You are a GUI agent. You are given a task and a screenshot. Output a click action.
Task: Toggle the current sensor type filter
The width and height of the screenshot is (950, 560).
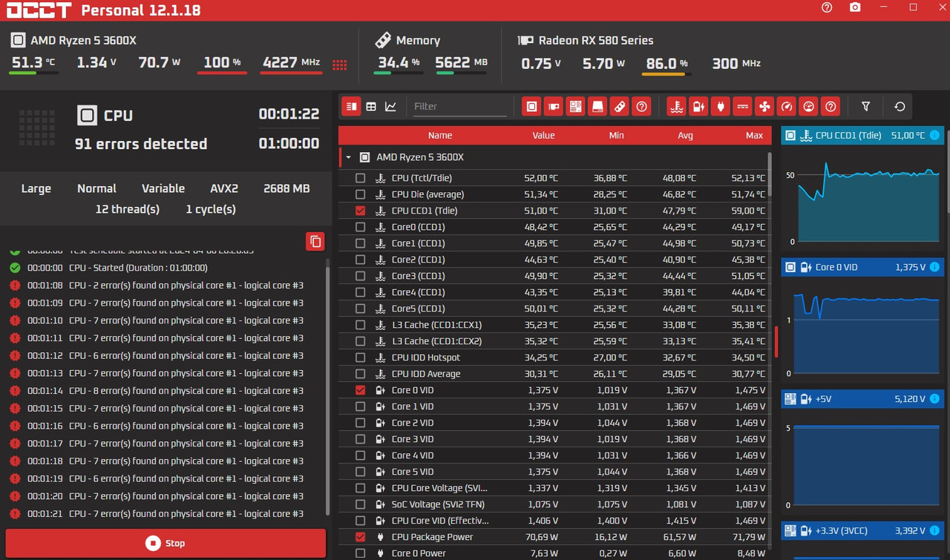[x=742, y=107]
